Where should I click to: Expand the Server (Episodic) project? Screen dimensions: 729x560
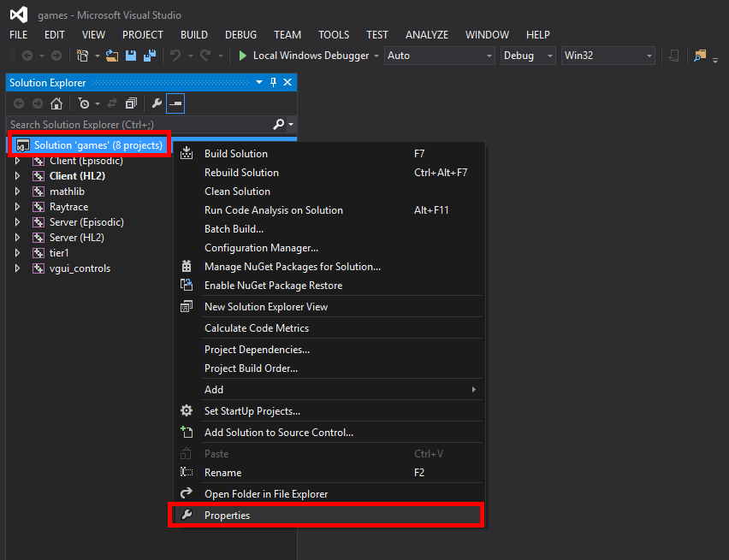click(17, 222)
